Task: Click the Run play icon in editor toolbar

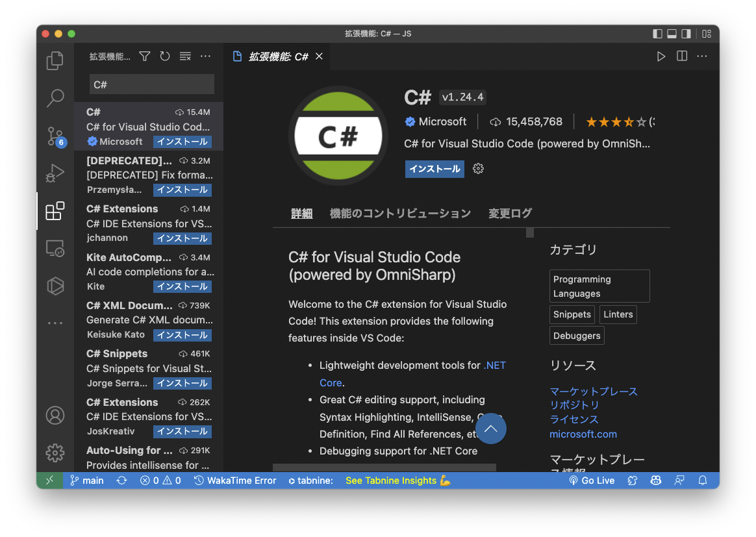Action: tap(661, 56)
